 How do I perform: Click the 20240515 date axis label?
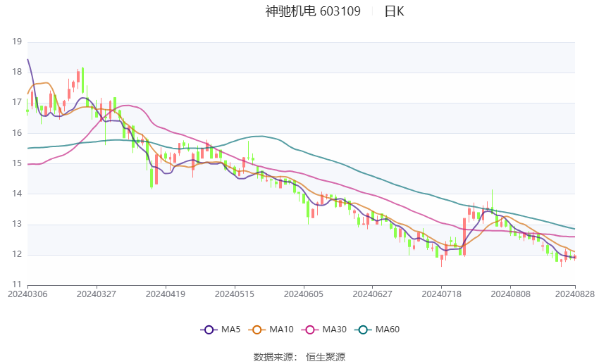point(235,294)
